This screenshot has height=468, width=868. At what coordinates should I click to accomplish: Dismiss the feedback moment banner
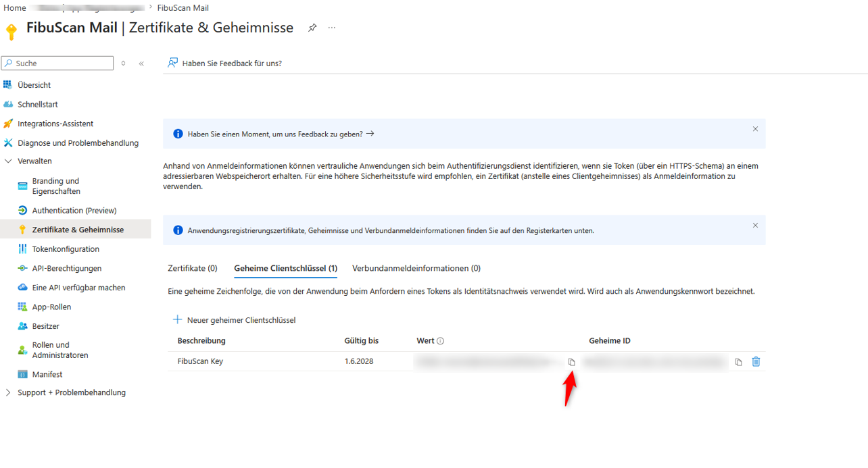(755, 129)
